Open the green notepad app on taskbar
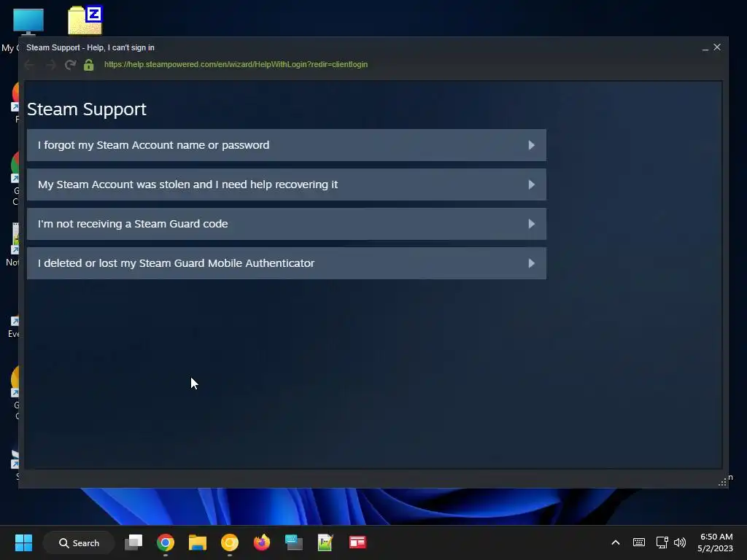Screen dimensions: 747x560 click(325, 542)
